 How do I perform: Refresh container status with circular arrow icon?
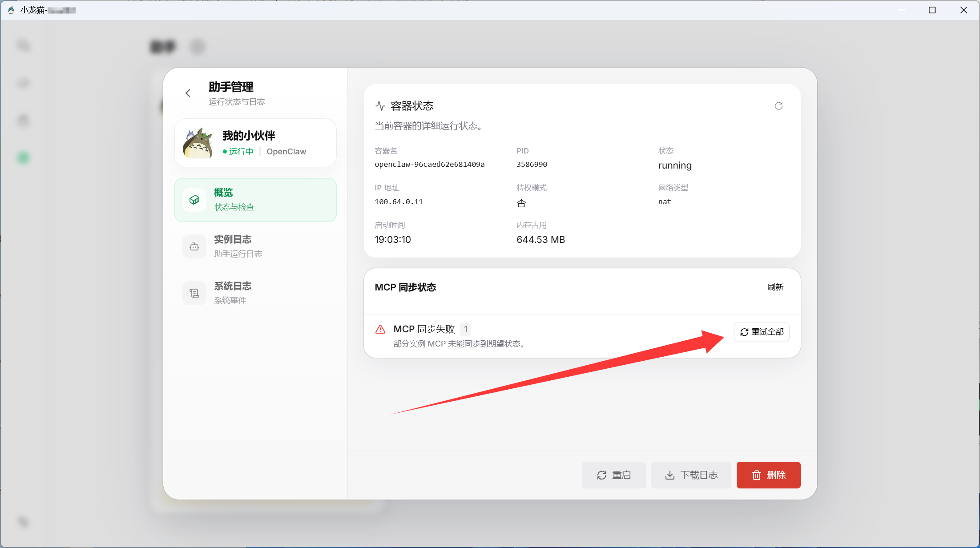[x=778, y=106]
